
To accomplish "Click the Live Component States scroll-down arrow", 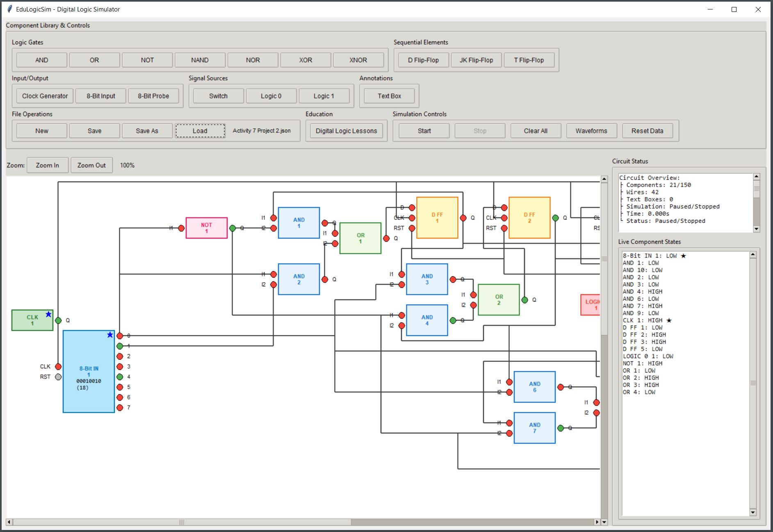I will coord(753,512).
